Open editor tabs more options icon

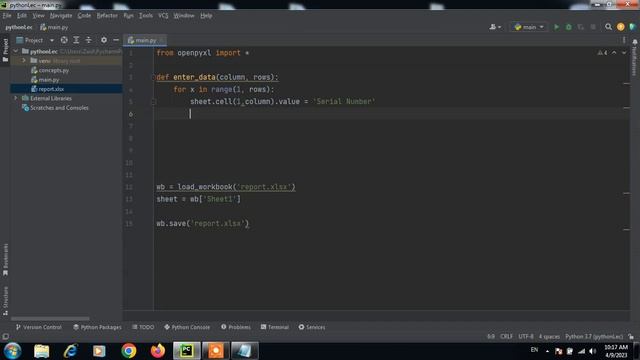coord(624,40)
